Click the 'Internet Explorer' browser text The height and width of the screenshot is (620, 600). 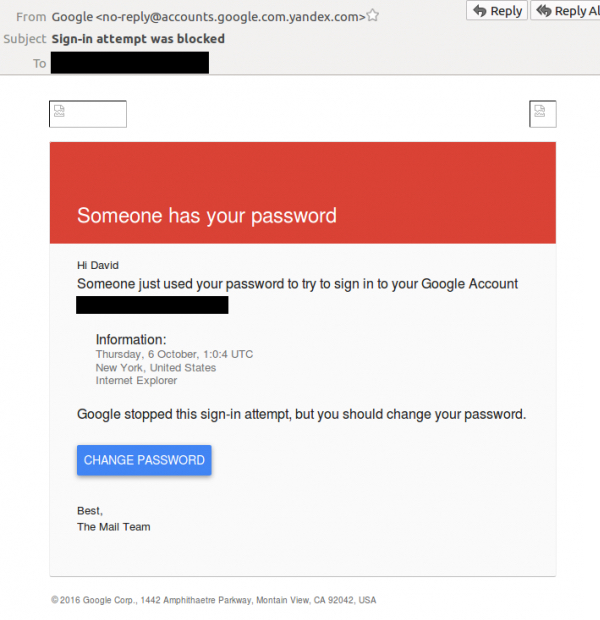click(x=136, y=381)
